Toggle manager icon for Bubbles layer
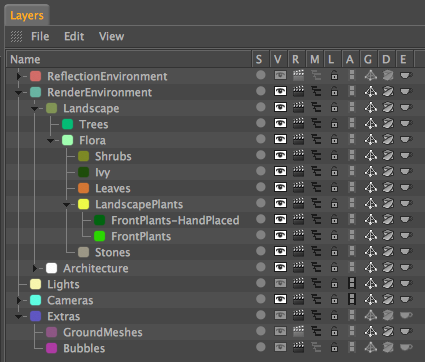Viewport: 425px width, 362px height. [x=316, y=347]
